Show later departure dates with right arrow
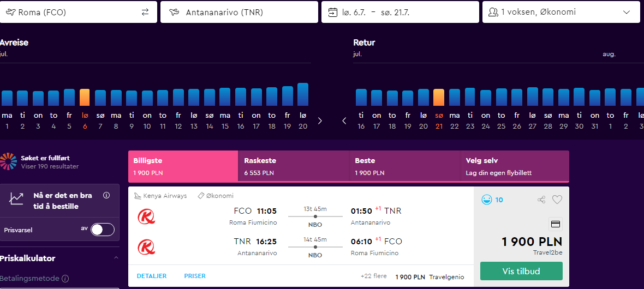 [320, 121]
